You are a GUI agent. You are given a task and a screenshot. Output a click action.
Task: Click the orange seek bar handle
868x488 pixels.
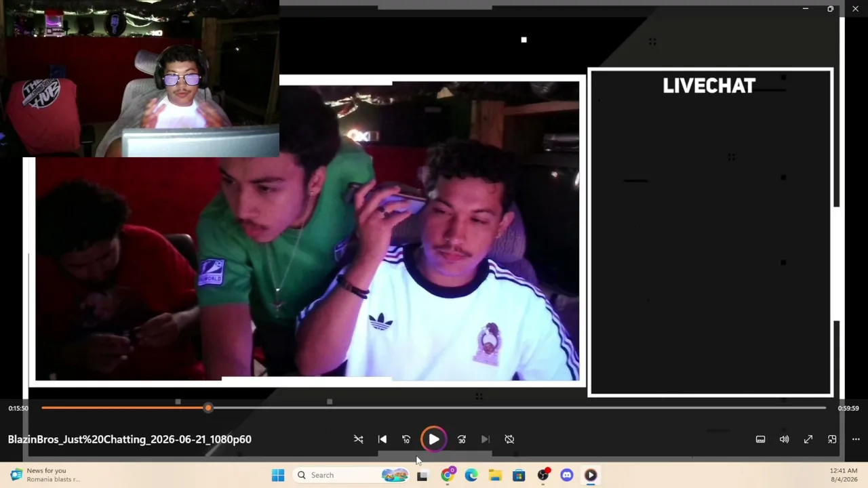click(208, 408)
